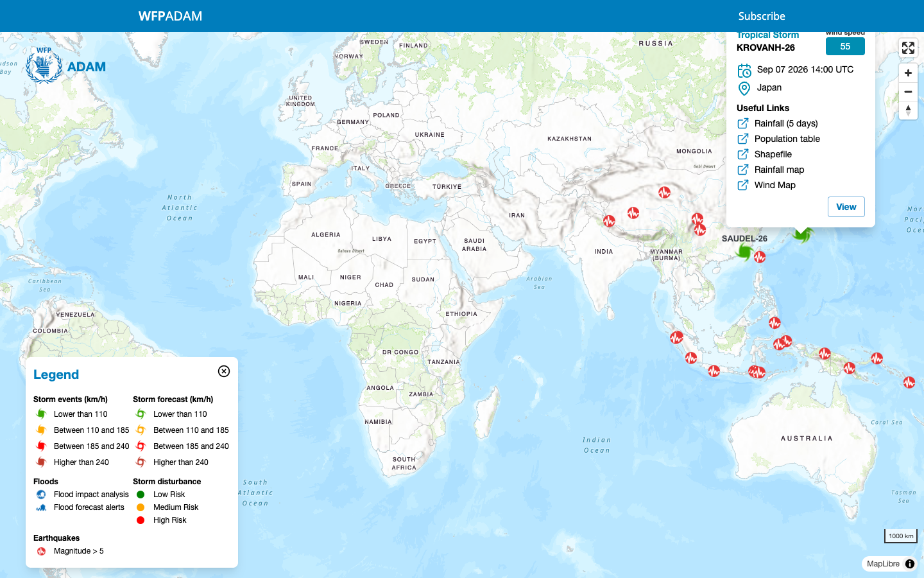The width and height of the screenshot is (924, 578).
Task: Open the earthquake marker in the Philippines
Action: tap(774, 322)
